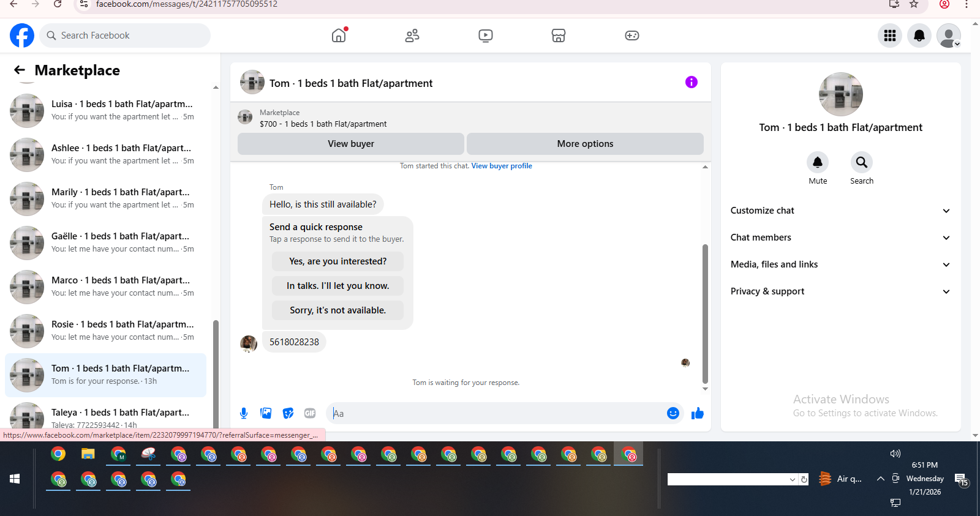The width and height of the screenshot is (980, 516).
Task: Open the Facebook logo home link
Action: [x=22, y=36]
